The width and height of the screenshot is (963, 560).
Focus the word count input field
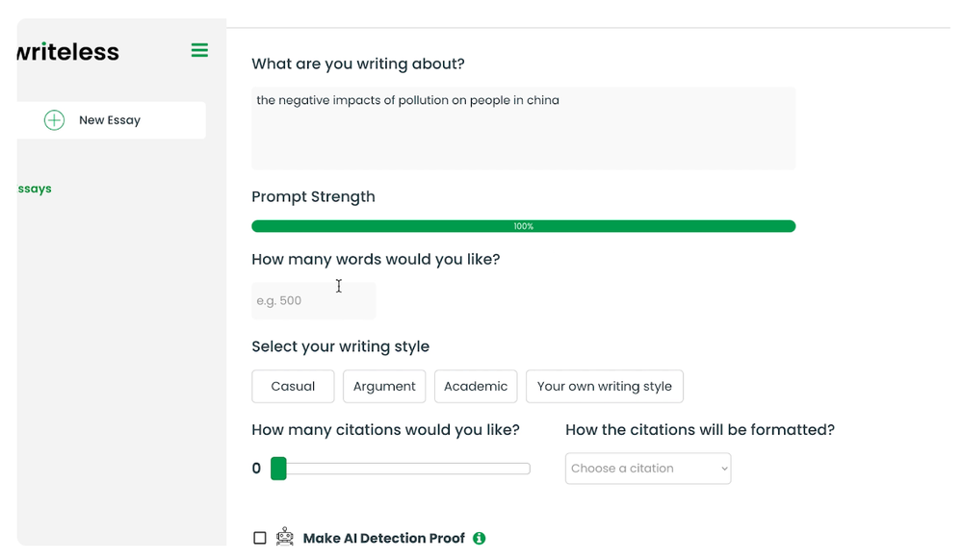(314, 300)
